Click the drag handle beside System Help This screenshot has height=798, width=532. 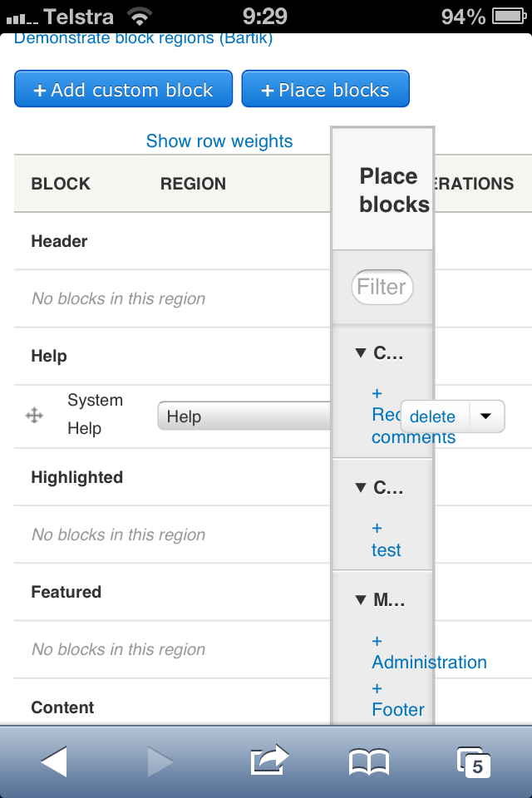34,416
